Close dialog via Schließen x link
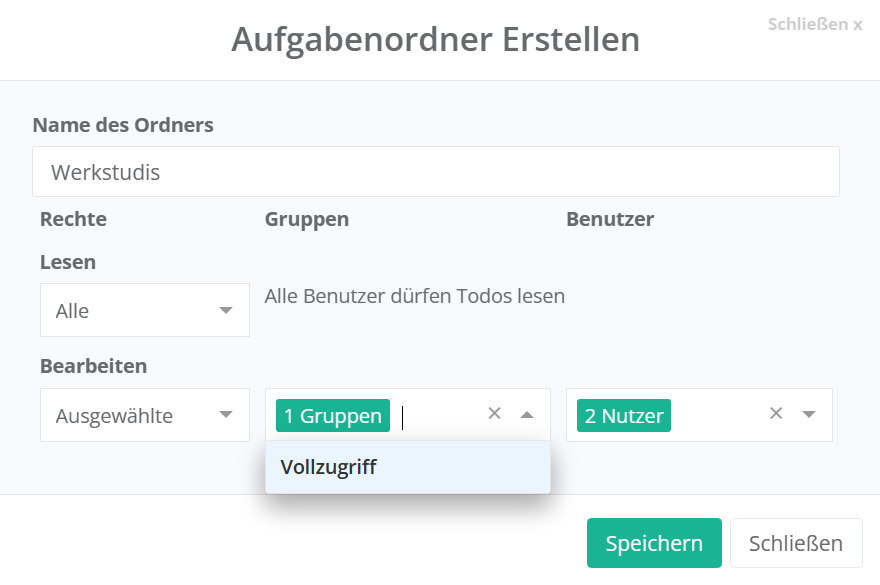The height and width of the screenshot is (585, 880). pos(814,24)
